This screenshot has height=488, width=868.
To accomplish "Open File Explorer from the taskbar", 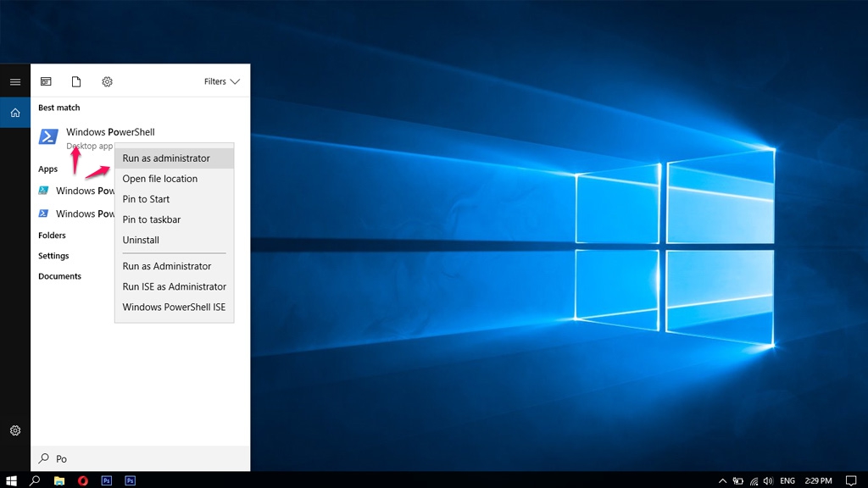I will (x=59, y=480).
